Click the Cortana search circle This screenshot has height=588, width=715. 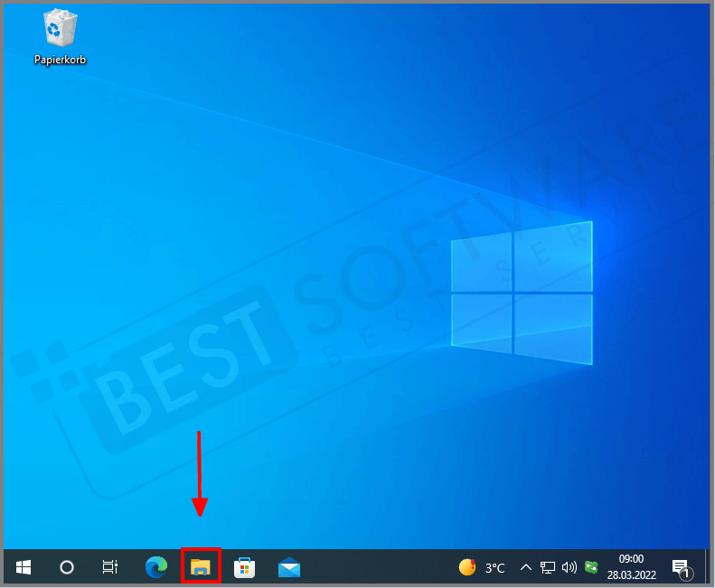click(x=67, y=567)
